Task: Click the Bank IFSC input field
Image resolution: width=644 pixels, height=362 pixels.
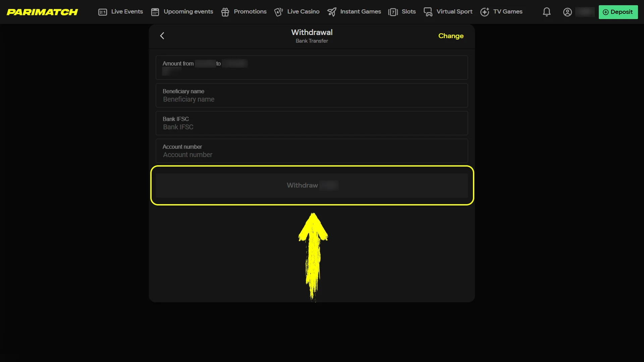Action: 312,123
